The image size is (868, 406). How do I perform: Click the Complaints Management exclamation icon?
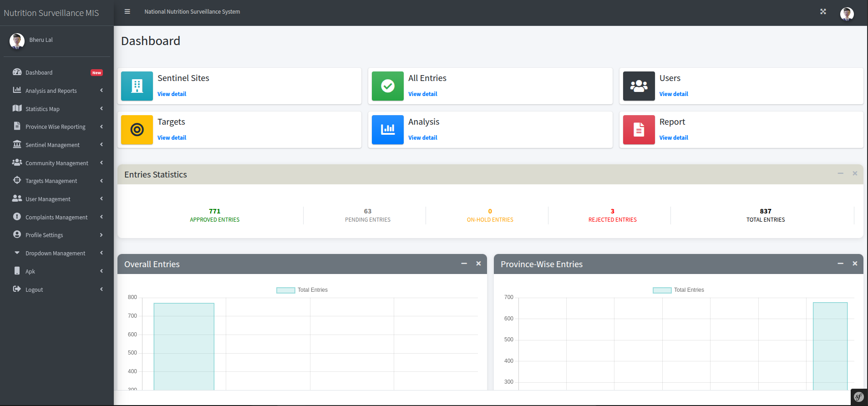(x=17, y=217)
